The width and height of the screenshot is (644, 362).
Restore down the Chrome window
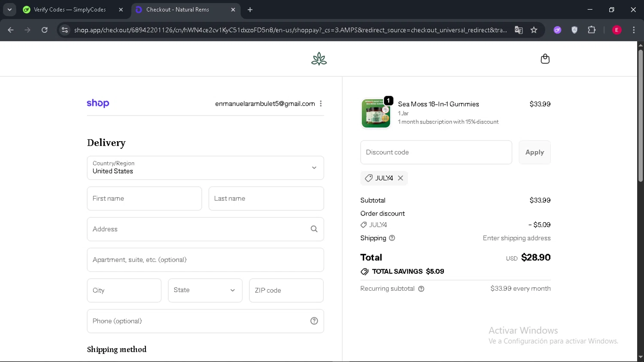[611, 9]
